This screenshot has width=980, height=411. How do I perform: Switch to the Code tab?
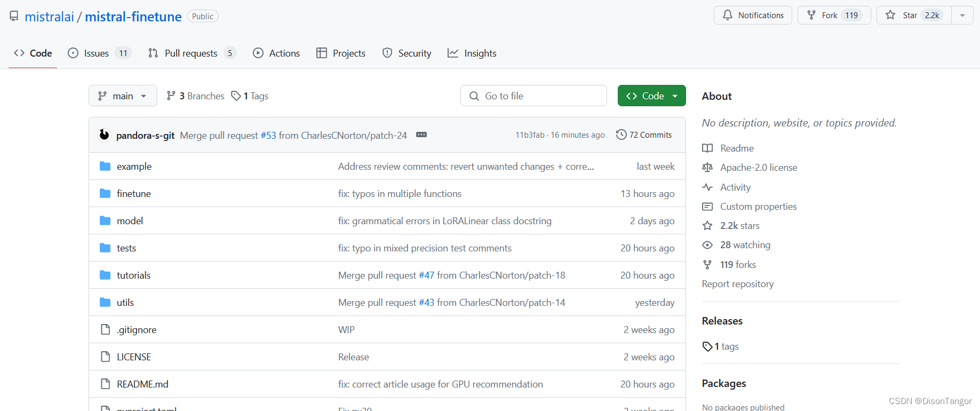coord(33,53)
